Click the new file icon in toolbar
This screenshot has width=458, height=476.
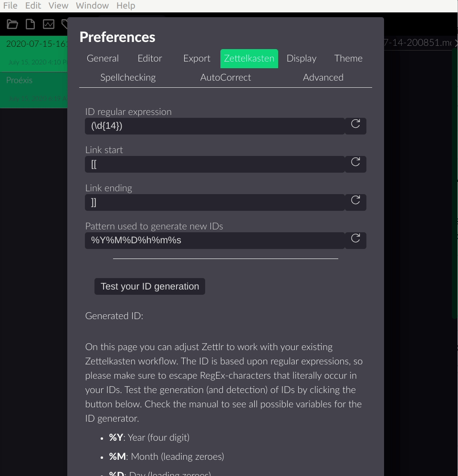(30, 24)
